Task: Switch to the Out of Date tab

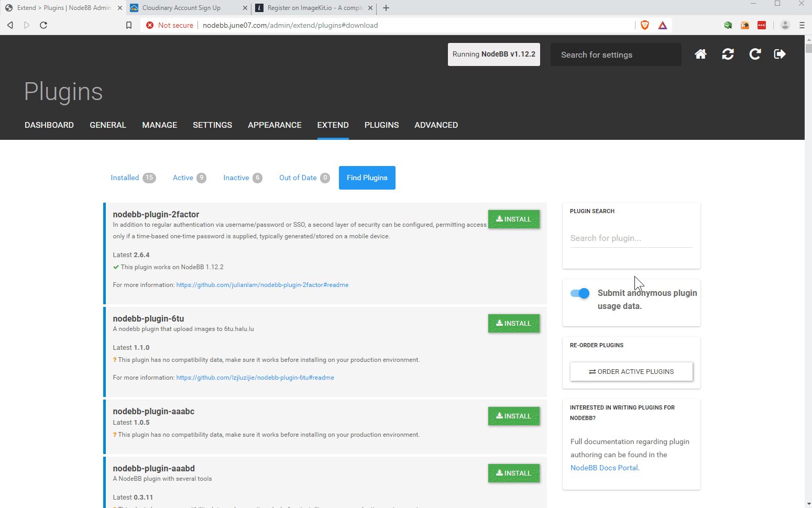Action: click(x=304, y=178)
